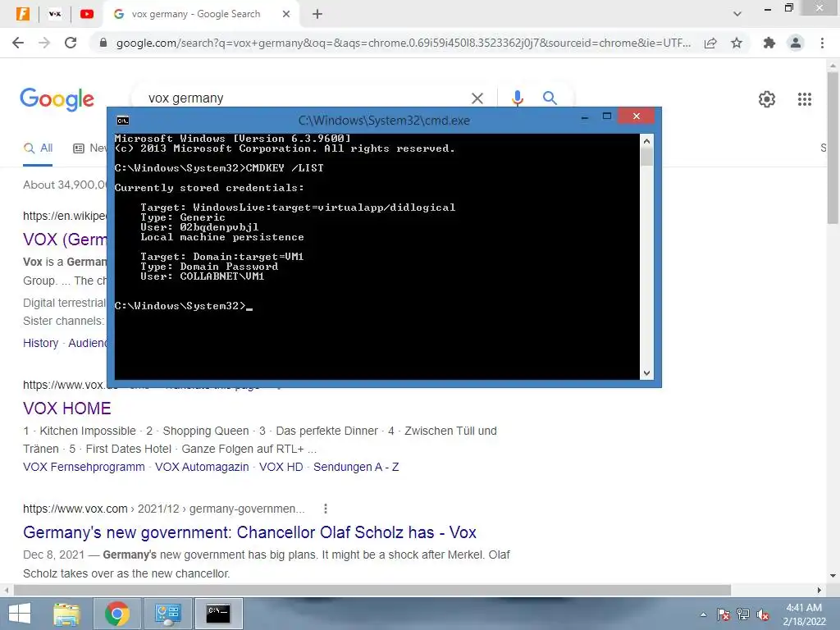This screenshot has width=840, height=630.
Task: Open the taskbar clock showing 4:41 AM
Action: (804, 614)
